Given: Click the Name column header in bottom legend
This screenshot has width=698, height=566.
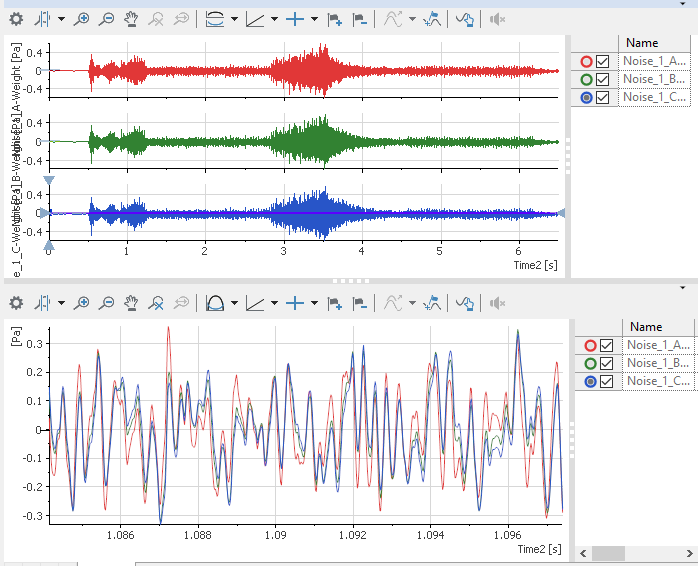Looking at the screenshot, I should coord(646,326).
